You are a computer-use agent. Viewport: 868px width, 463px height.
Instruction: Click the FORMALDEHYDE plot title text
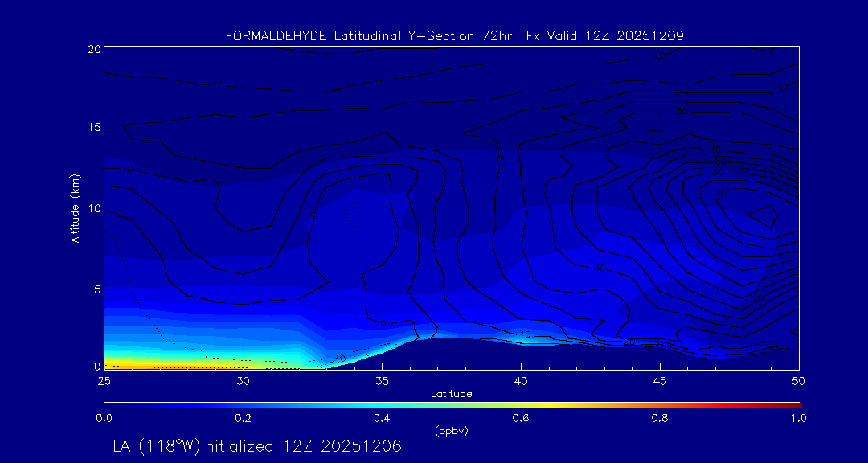coord(454,36)
